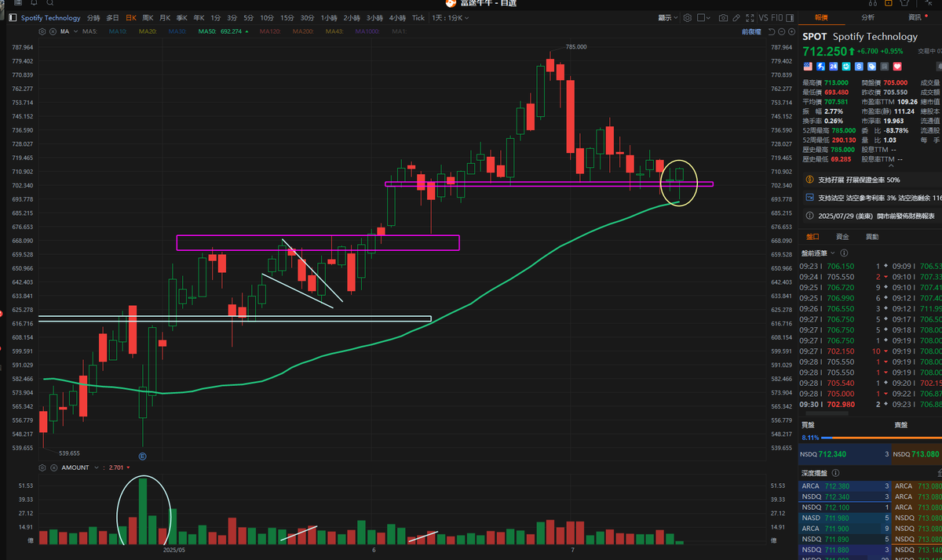Select the 盤口 tab

(x=813, y=236)
